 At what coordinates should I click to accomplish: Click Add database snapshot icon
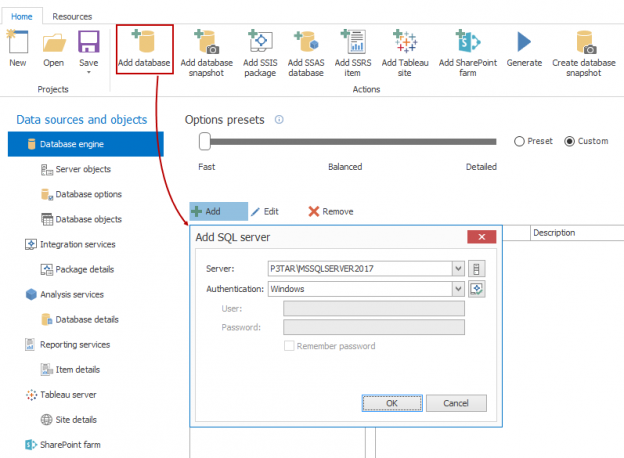[x=207, y=41]
